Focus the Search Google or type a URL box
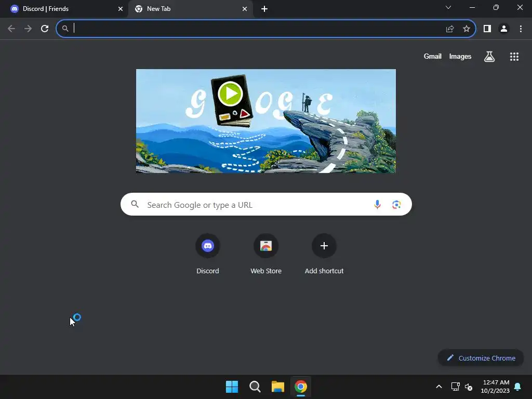Image resolution: width=532 pixels, height=399 pixels. point(266,204)
